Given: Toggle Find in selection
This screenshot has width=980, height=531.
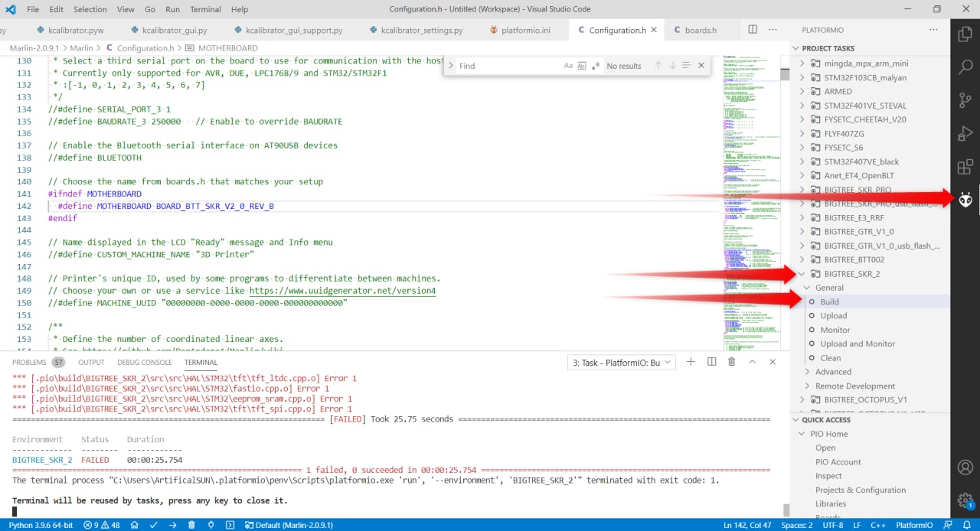Looking at the screenshot, I should (x=686, y=66).
